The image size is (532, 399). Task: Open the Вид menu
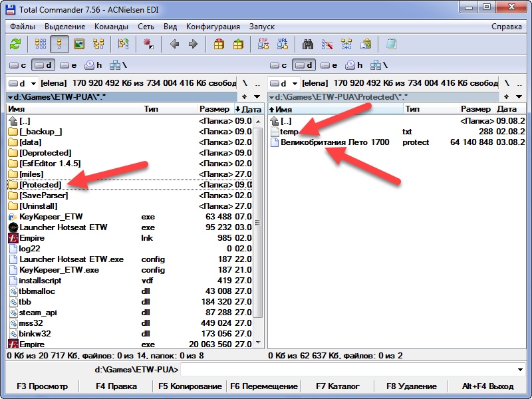pos(170,27)
